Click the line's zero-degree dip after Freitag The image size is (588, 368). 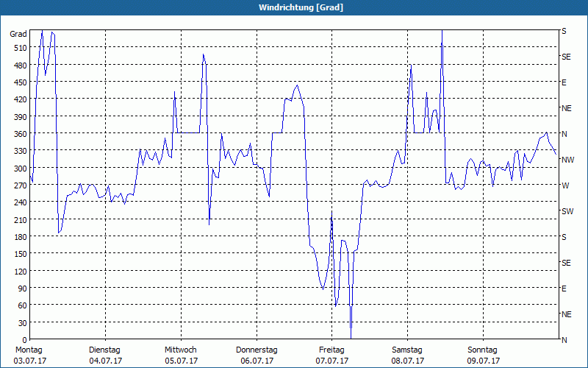[351, 337]
